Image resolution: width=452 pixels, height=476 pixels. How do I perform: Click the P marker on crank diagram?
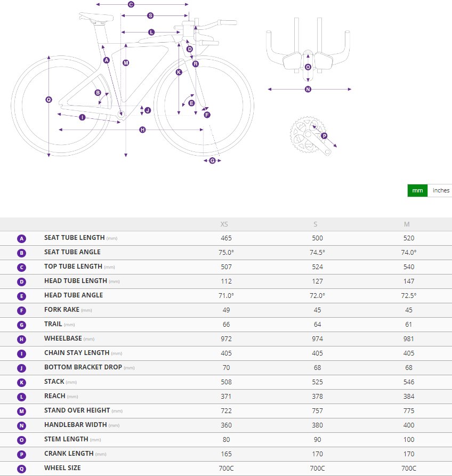coord(324,136)
